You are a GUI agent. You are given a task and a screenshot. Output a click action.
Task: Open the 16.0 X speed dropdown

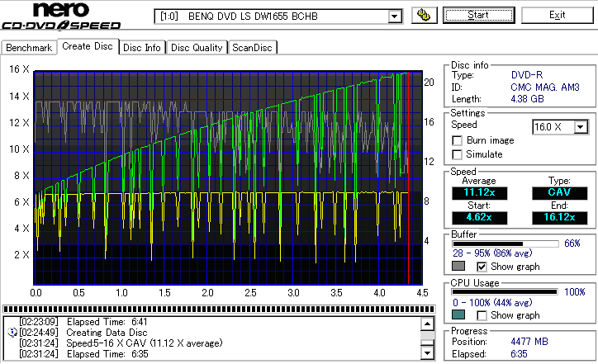click(581, 126)
